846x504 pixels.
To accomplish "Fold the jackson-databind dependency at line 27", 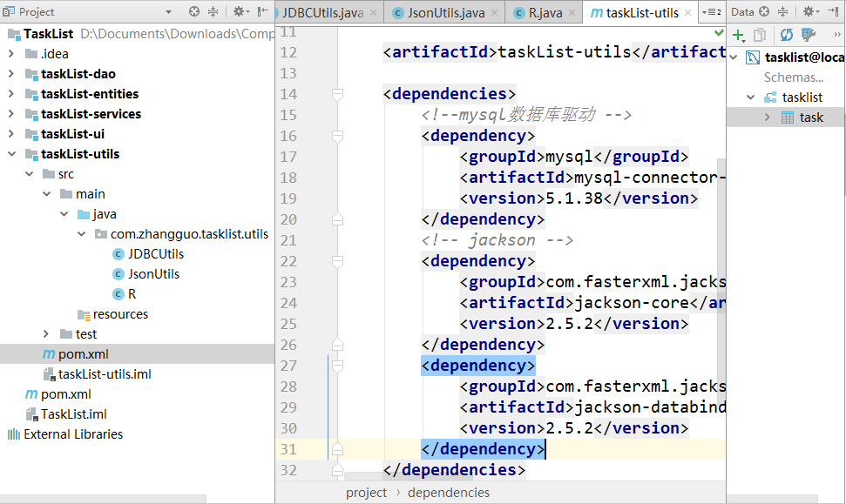I will tap(337, 366).
